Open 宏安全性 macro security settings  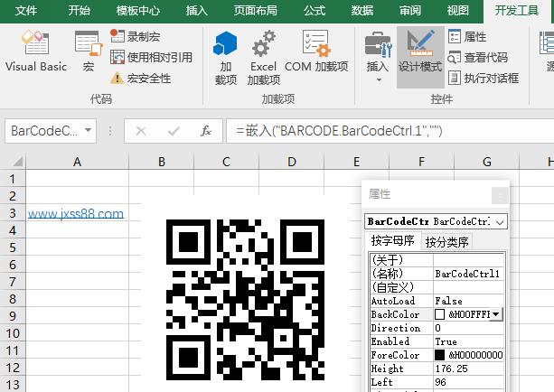(141, 78)
